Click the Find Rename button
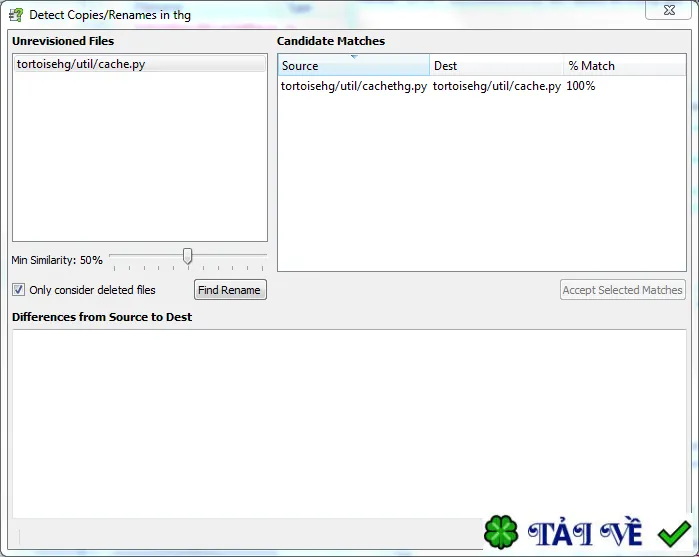 230,290
